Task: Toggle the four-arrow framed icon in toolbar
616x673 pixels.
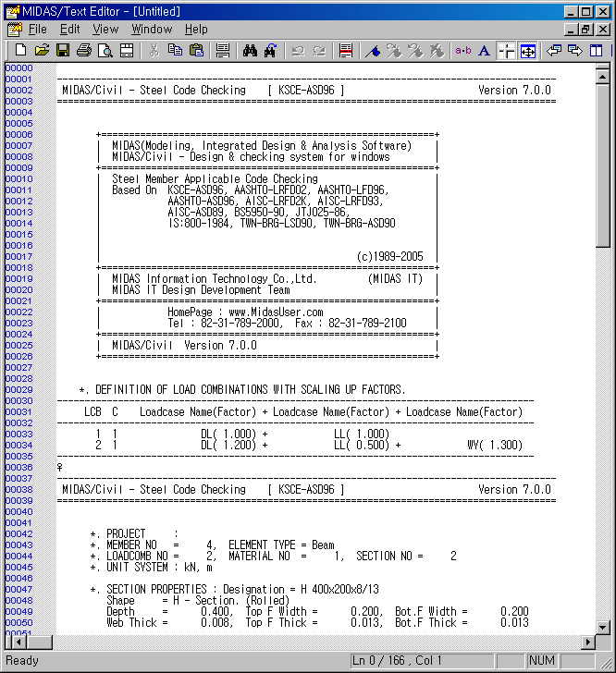Action: click(x=527, y=51)
